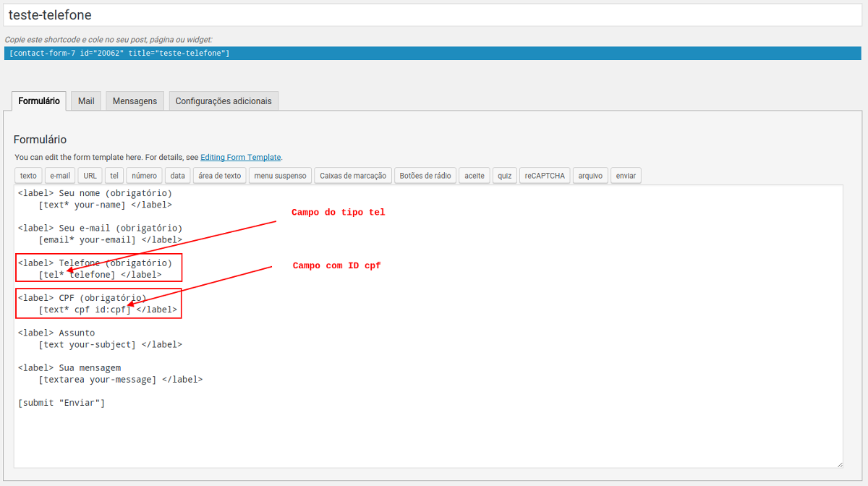Open the Editing Form Template link
Screen dimensions: 868x486
coord(241,157)
